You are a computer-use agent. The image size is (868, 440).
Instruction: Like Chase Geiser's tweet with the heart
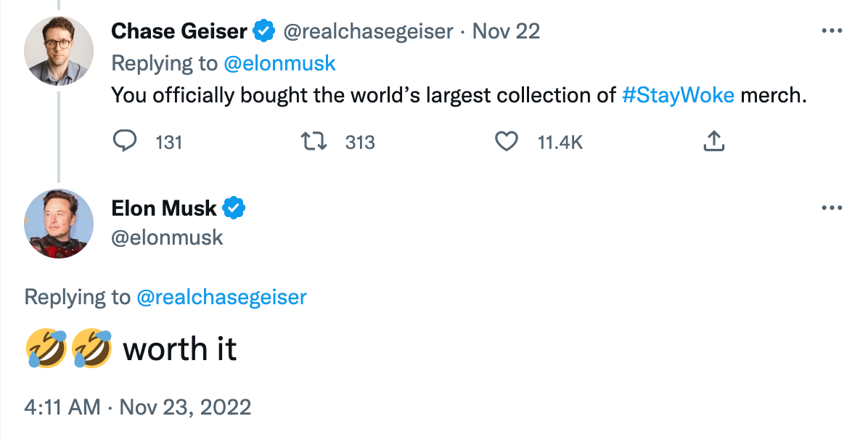(x=506, y=142)
